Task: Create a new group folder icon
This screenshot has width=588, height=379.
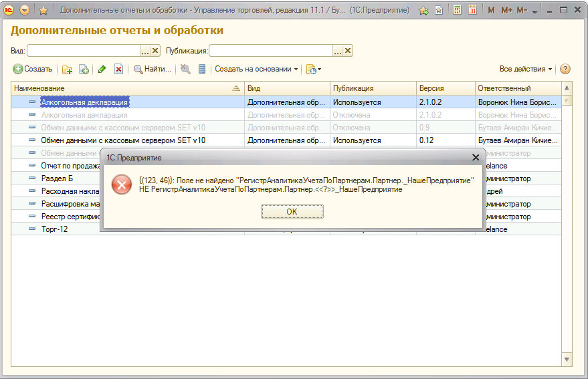Action: [x=67, y=70]
